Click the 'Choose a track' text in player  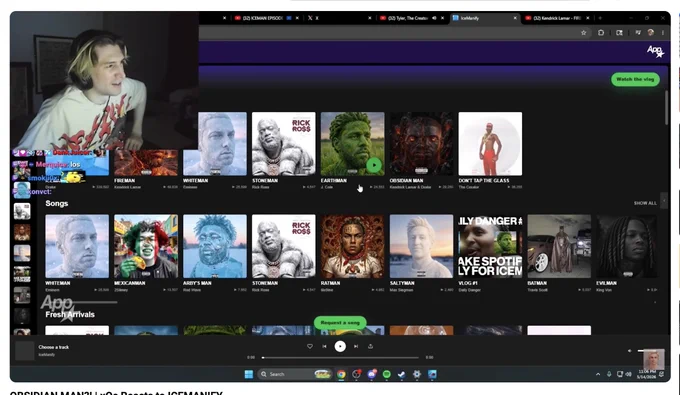[x=53, y=347]
